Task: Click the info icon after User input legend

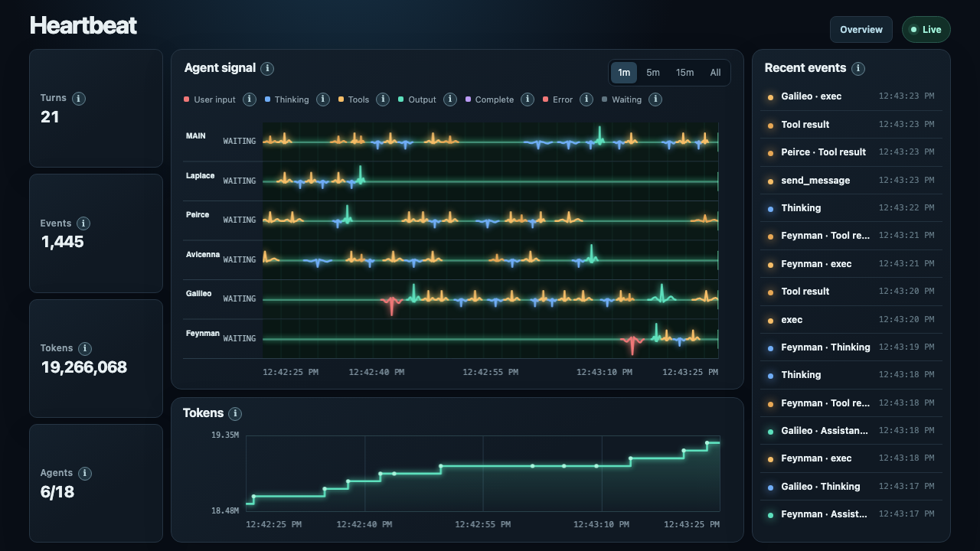Action: 250,99
